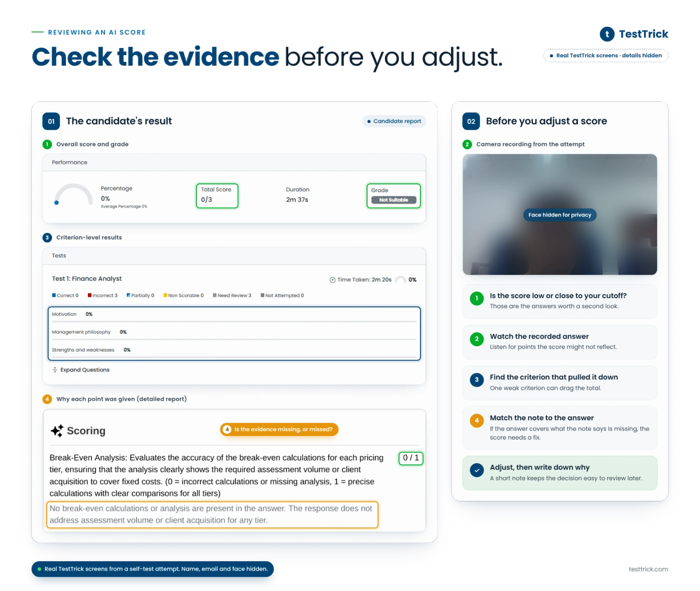Click the "Real TestTrick screens · details hidden" pill
Image resolution: width=700 pixels, height=591 pixels.
[x=606, y=56]
